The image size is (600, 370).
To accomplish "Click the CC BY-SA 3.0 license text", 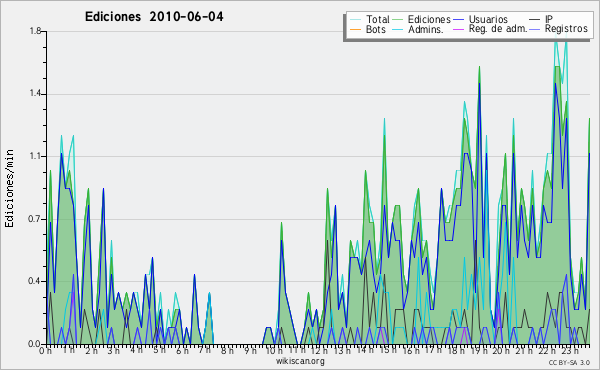I will (x=569, y=363).
